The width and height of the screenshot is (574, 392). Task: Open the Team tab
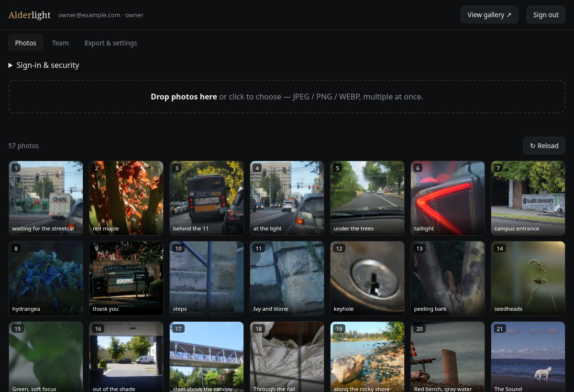click(60, 43)
